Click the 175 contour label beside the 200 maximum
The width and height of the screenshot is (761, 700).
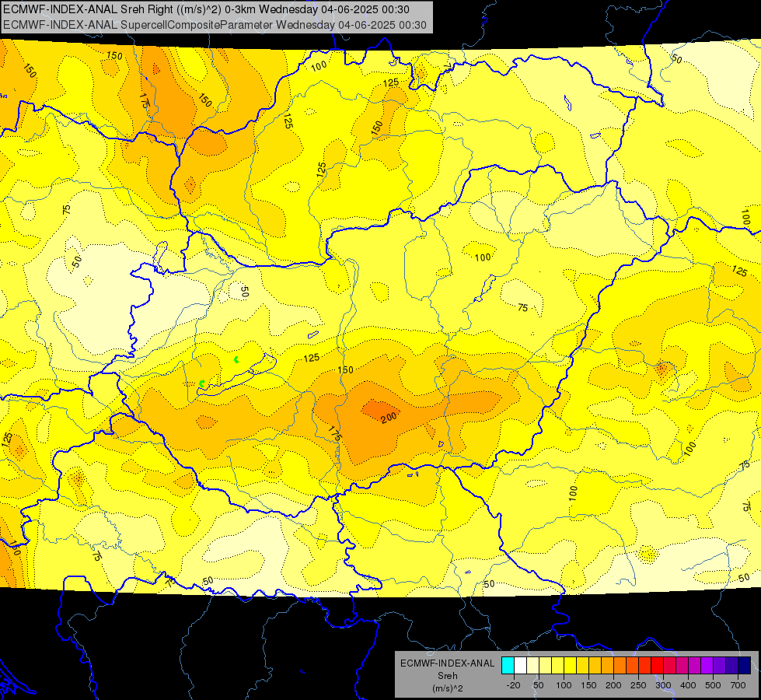[x=335, y=433]
